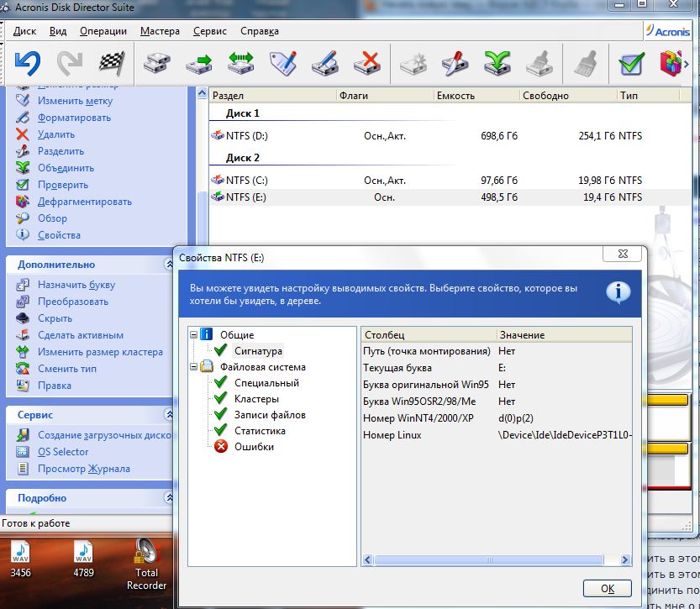Click the merge partitions green arrow toolbar icon
The height and width of the screenshot is (609, 700).
pyautogui.click(x=497, y=63)
